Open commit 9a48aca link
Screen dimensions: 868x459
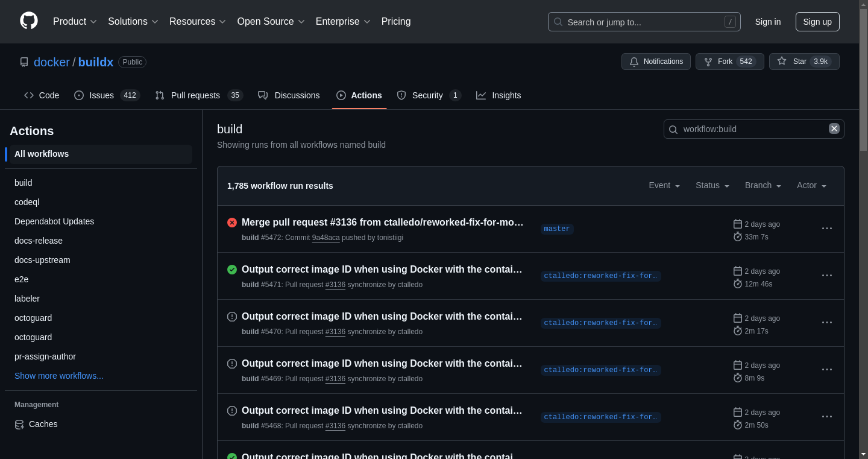[x=325, y=238]
